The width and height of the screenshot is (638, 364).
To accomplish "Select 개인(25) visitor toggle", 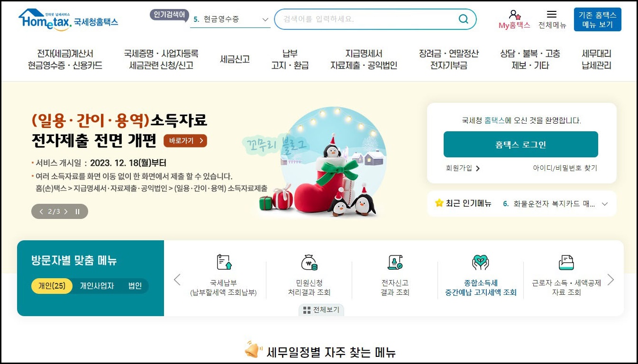I will [52, 286].
